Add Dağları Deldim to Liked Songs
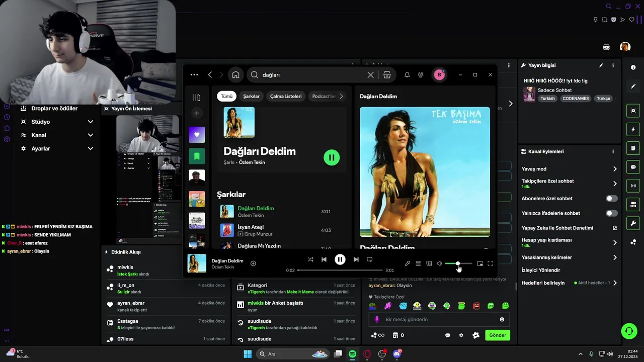Image resolution: width=644 pixels, height=362 pixels. pos(253,263)
